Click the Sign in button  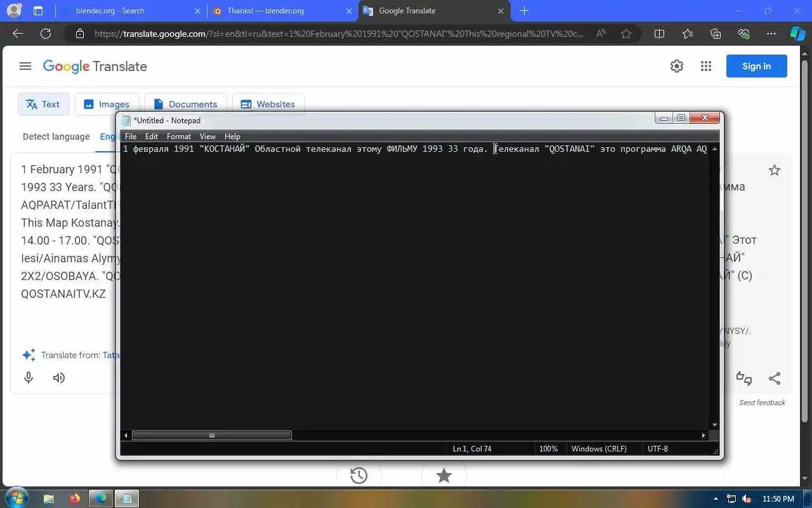(757, 66)
